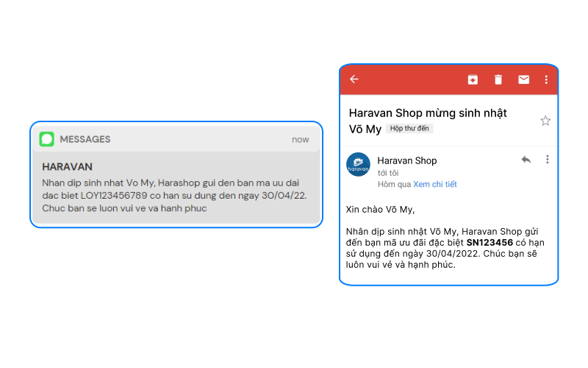
Task: Select the bold coupon code SN123456
Action: (490, 243)
